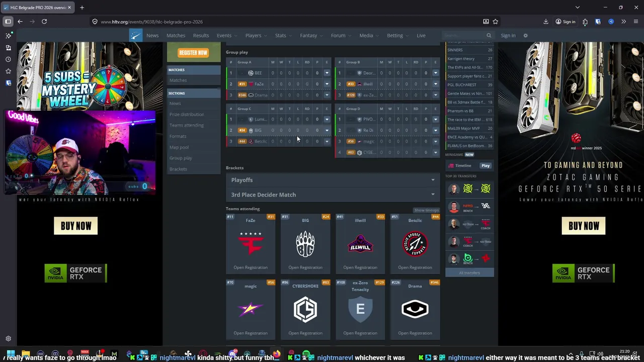Click All transfers link
Viewport: 644px width, 362px height.
(469, 273)
